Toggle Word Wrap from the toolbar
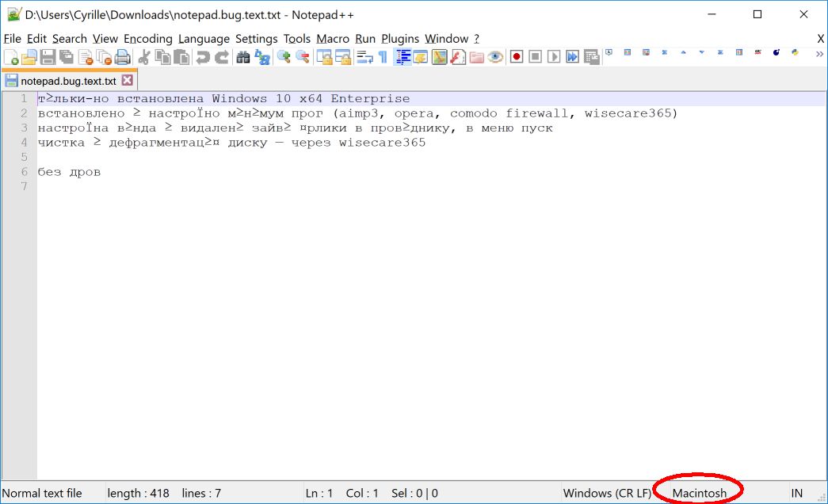The image size is (828, 504). tap(364, 56)
